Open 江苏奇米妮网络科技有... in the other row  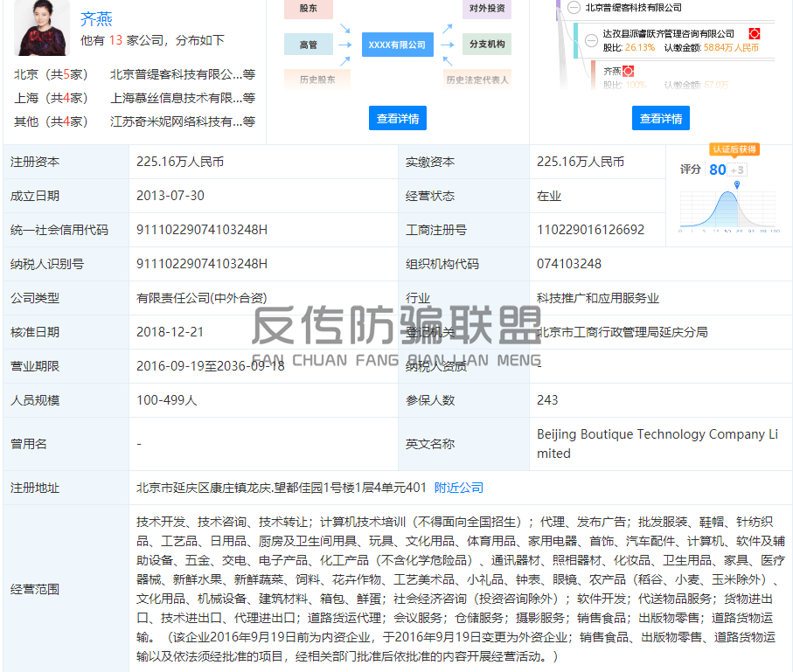click(x=176, y=121)
